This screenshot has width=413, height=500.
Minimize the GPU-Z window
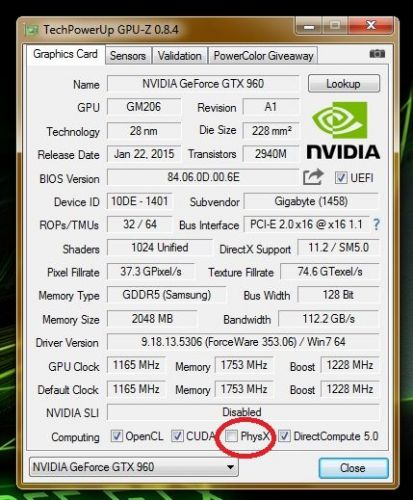click(x=309, y=27)
